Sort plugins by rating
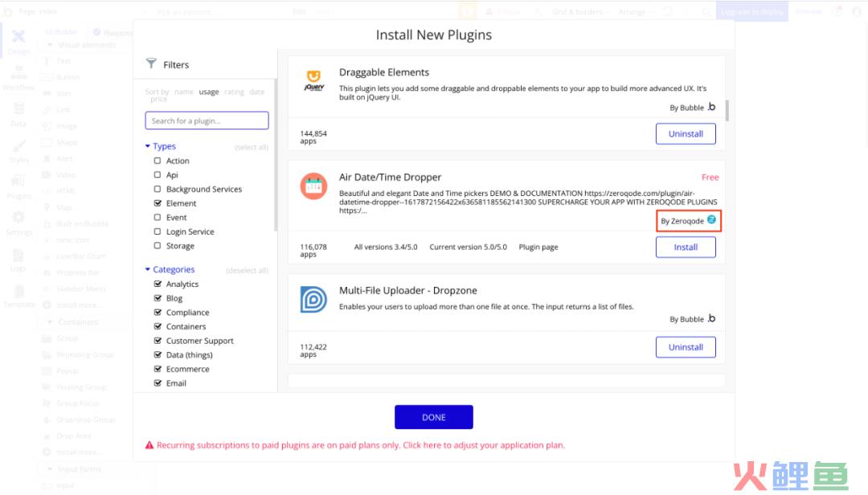This screenshot has height=495, width=868. click(x=234, y=92)
